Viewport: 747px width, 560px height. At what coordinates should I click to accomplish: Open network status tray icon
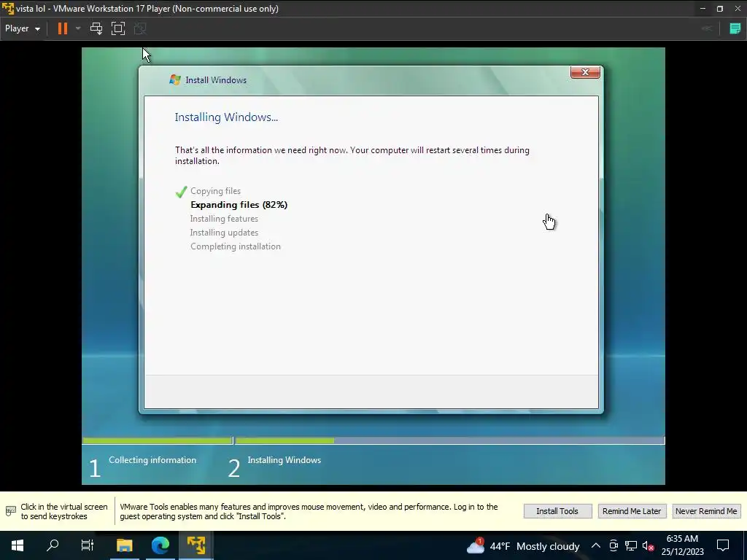(x=631, y=545)
